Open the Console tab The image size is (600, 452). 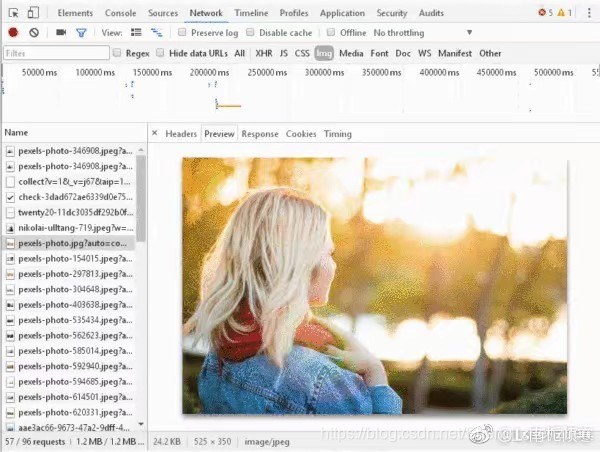click(121, 13)
